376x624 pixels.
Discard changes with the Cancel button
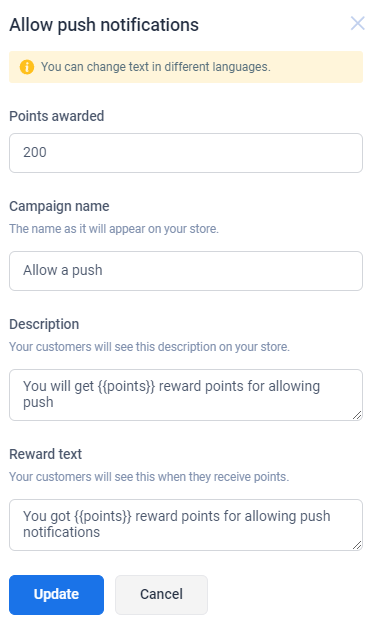pos(162,595)
